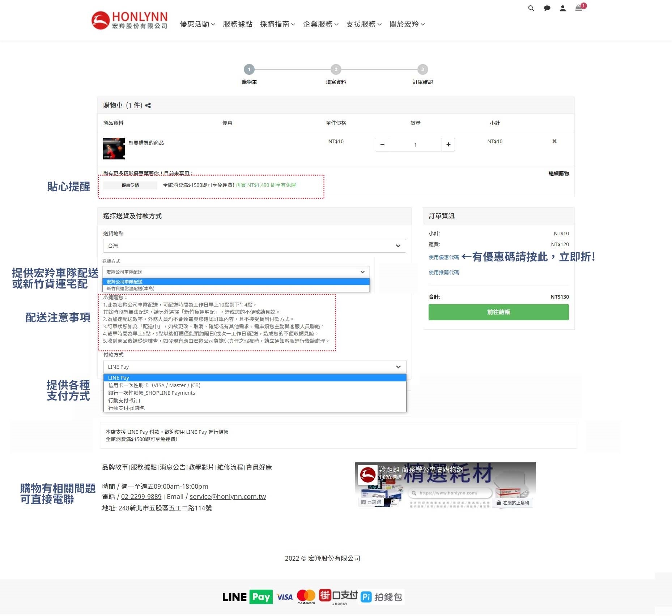
Task: Click the address 248新北市五股區五工二路114號
Action: [x=165, y=508]
